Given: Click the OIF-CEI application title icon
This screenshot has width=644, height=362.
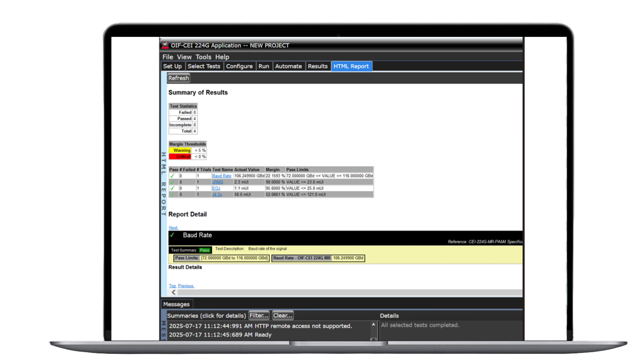Looking at the screenshot, I should point(165,45).
